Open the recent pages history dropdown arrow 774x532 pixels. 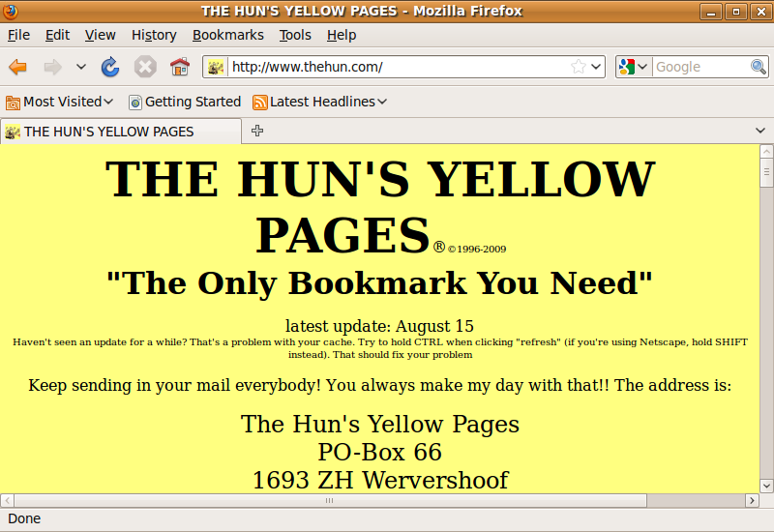(x=81, y=67)
